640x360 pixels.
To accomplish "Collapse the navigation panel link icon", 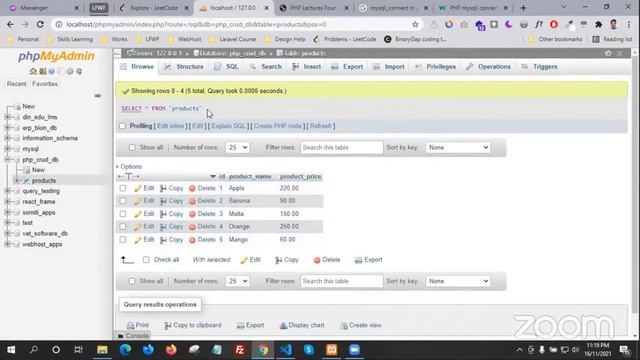I will point(98,96).
